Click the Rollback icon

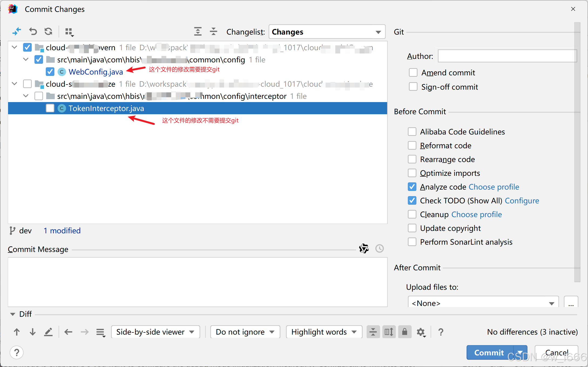[x=33, y=32]
